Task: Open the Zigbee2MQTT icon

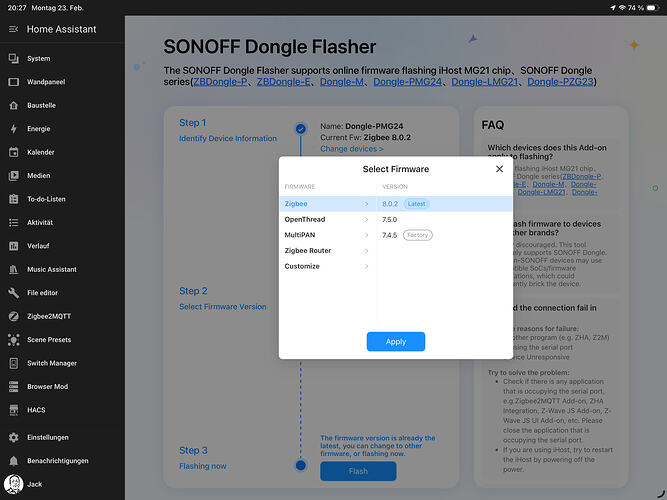Action: tap(14, 316)
